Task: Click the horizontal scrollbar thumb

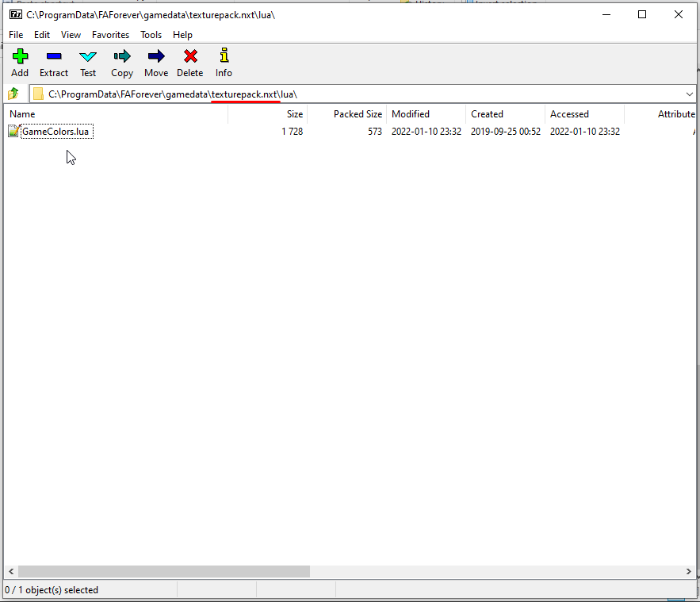Action: point(164,571)
